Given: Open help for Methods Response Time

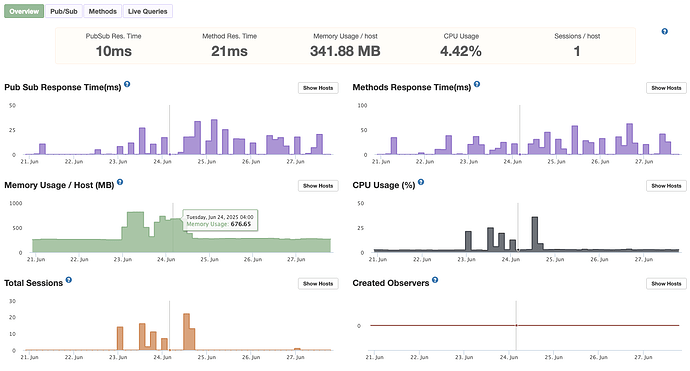Looking at the screenshot, I should tap(477, 84).
